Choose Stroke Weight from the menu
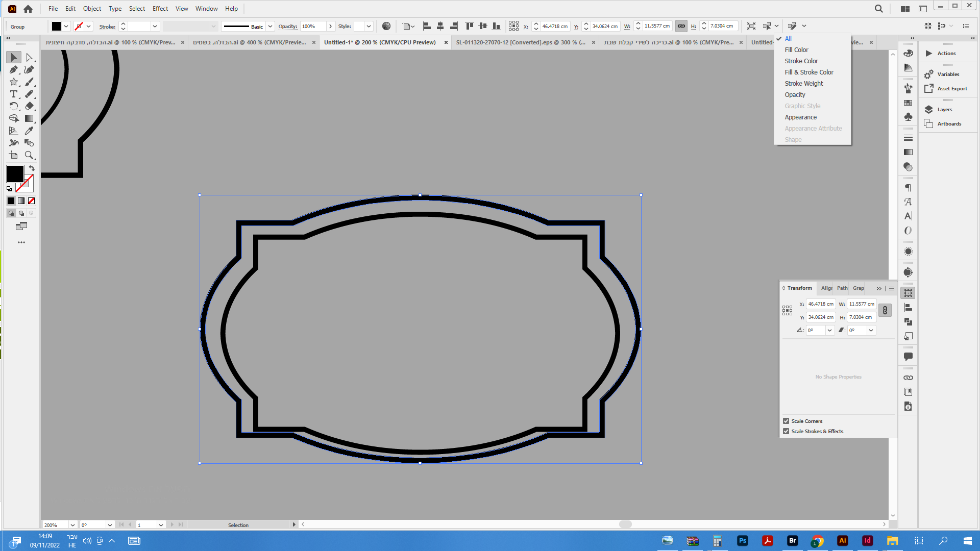This screenshot has height=551, width=980. [x=803, y=83]
